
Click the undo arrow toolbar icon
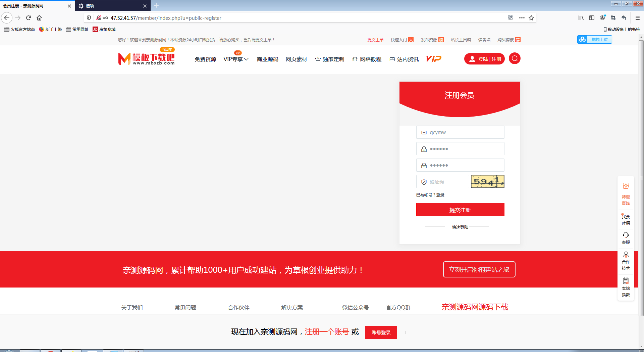point(624,18)
